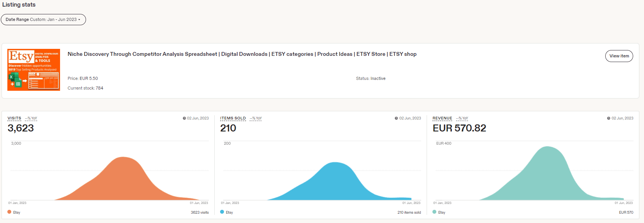The image size is (644, 223).
Task: Click the blue Etsy legend dot in Items Sold chart
Action: 222,212
